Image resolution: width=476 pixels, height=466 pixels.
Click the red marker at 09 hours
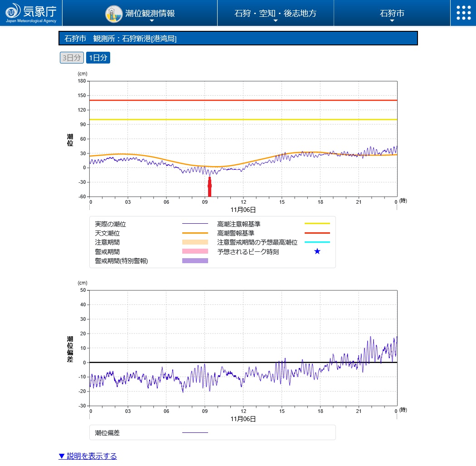point(209,187)
